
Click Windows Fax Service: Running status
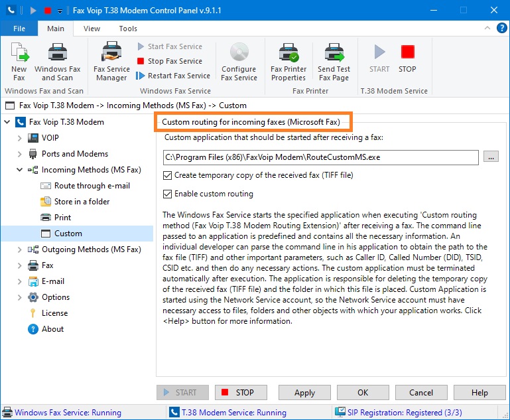pos(62,413)
